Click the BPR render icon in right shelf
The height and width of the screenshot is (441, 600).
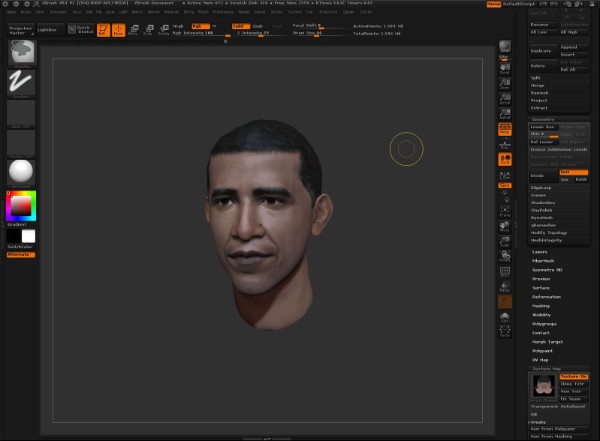505,47
